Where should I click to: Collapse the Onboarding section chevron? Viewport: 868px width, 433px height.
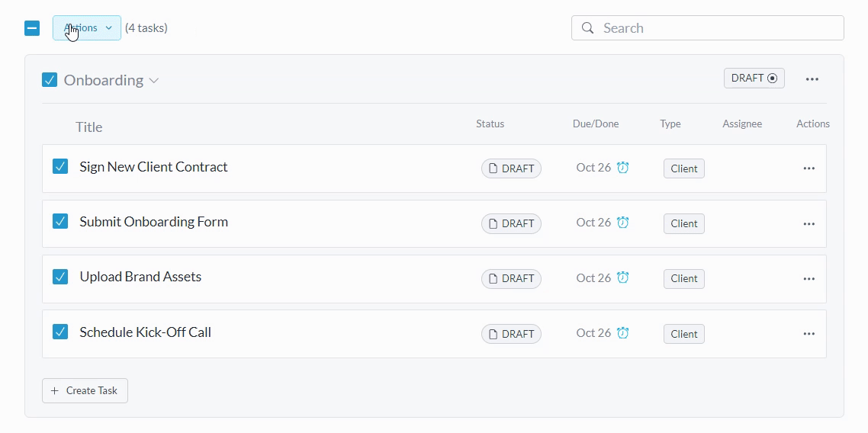click(154, 81)
